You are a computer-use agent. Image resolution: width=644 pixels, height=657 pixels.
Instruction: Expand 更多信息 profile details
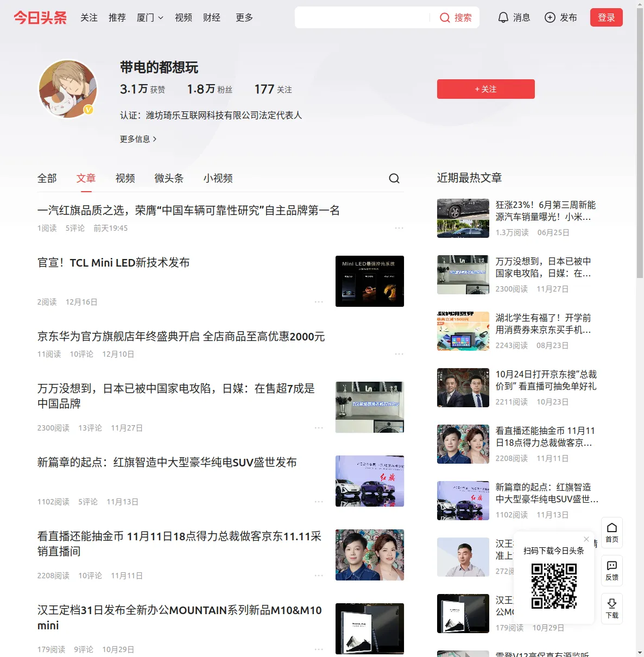pyautogui.click(x=138, y=139)
